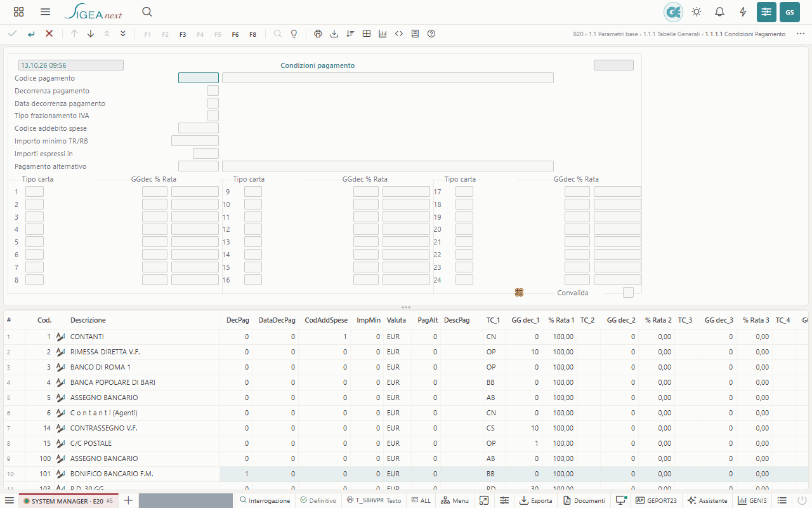
Task: Click the lightbulb hint icon
Action: [294, 34]
